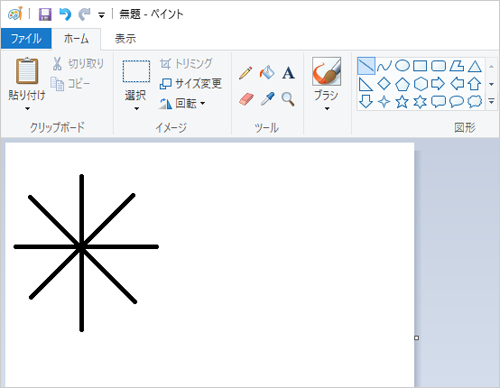Expand the ブラシ types dropdown

coord(327,108)
